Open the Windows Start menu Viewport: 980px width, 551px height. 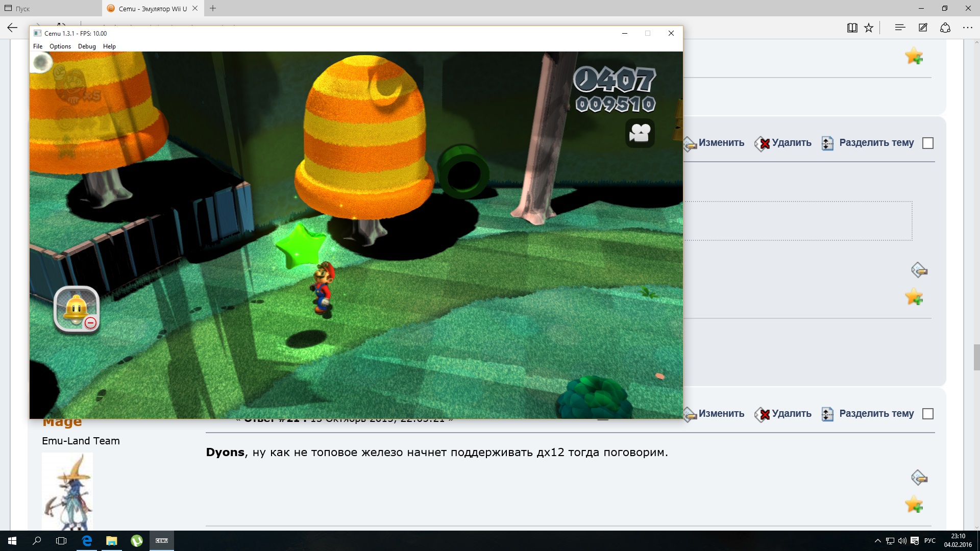tap(12, 541)
